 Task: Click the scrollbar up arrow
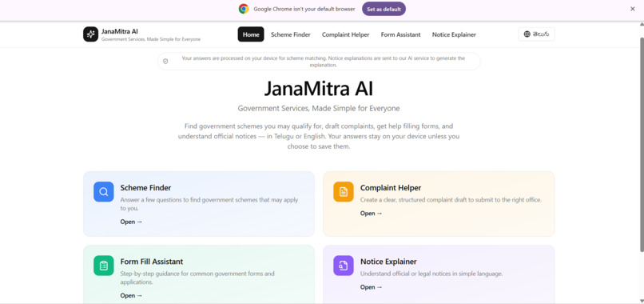641,25
